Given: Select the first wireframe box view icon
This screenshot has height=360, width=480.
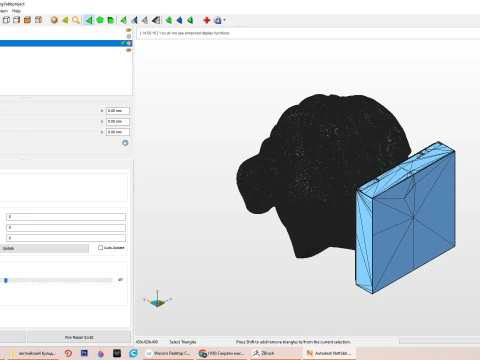Looking at the screenshot, I should (6, 20).
